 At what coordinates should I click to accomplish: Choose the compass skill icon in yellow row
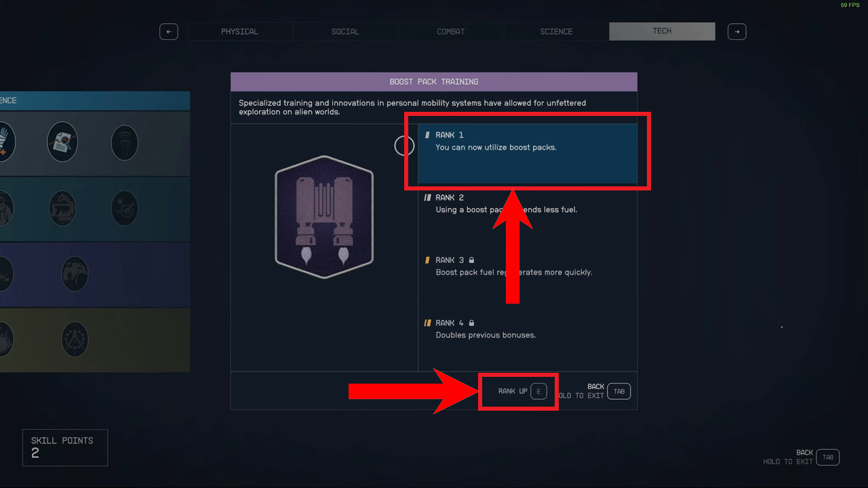75,339
